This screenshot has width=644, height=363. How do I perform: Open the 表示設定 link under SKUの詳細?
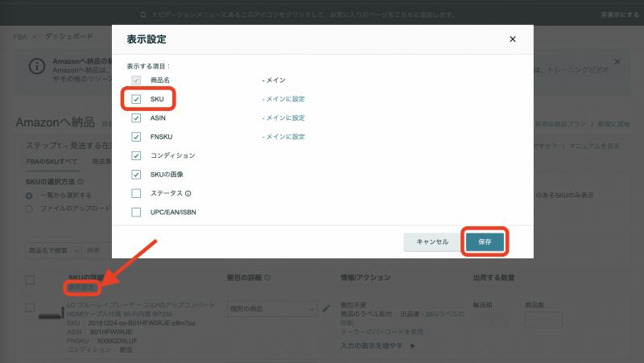82,287
